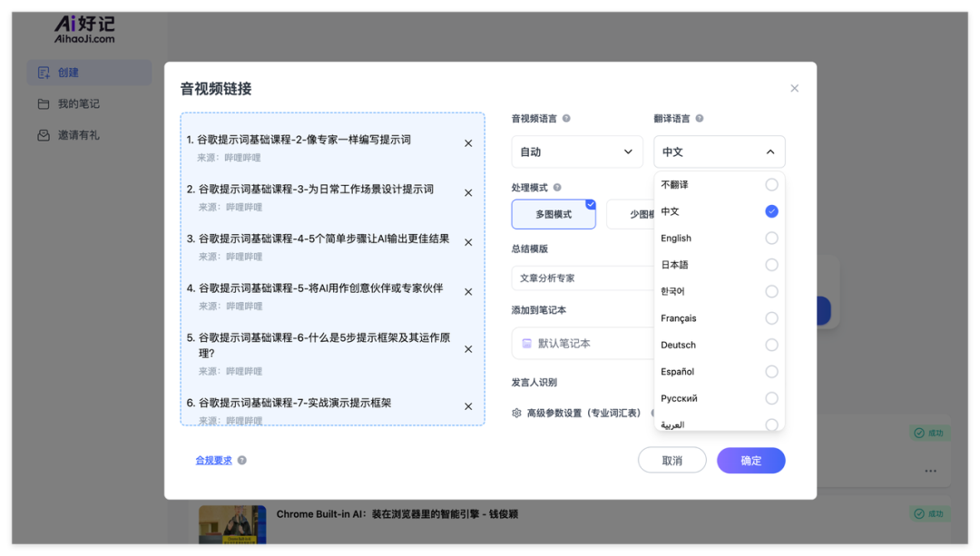This screenshot has width=980, height=556.
Task: Open the 音视频语言 dropdown showing 自动
Action: pyautogui.click(x=577, y=151)
